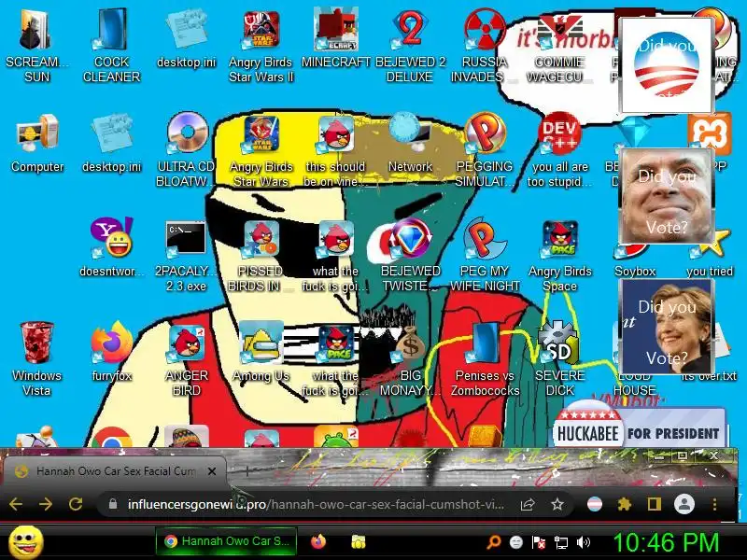The width and height of the screenshot is (747, 560).
Task: Bookmark this page with the star
Action: (x=557, y=504)
